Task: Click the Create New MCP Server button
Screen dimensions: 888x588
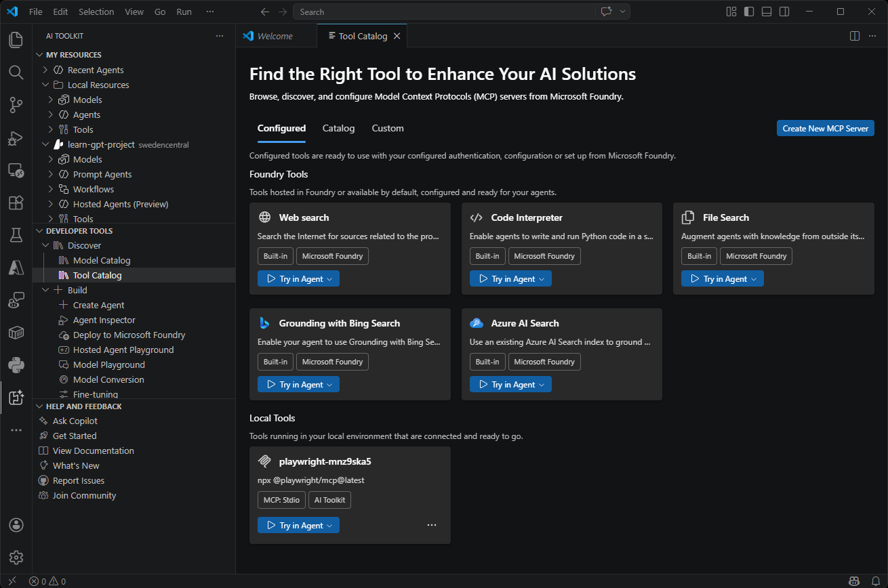Action: pyautogui.click(x=825, y=128)
